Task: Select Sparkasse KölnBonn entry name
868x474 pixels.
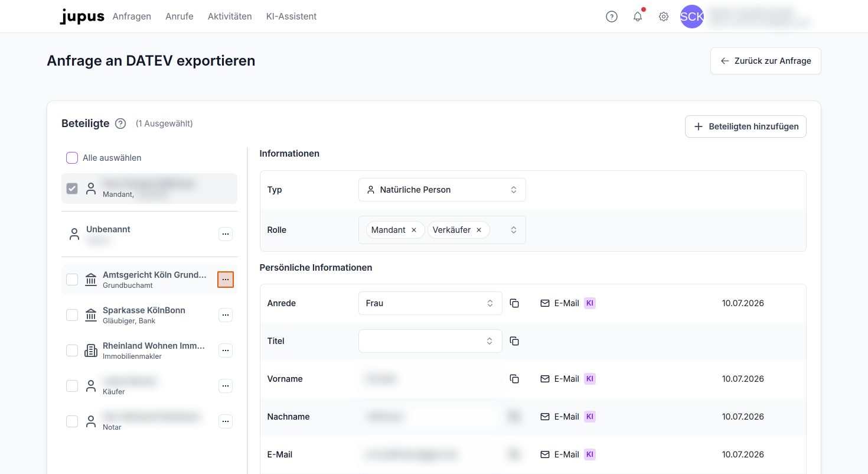Action: (x=144, y=310)
